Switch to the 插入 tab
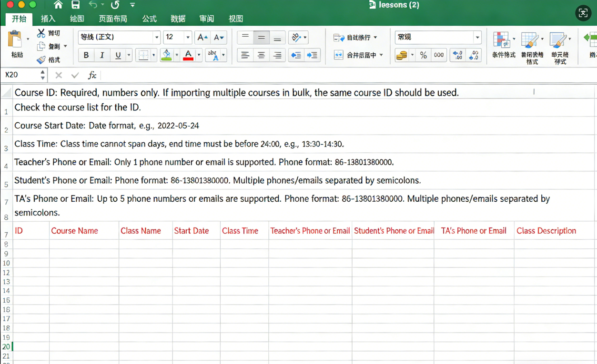The image size is (597, 364). [48, 19]
